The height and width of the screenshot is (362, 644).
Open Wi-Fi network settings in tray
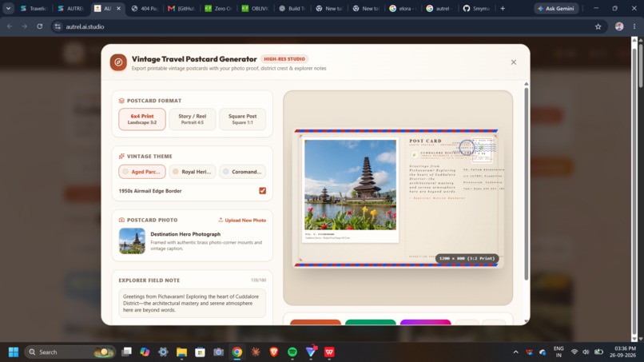click(x=574, y=352)
